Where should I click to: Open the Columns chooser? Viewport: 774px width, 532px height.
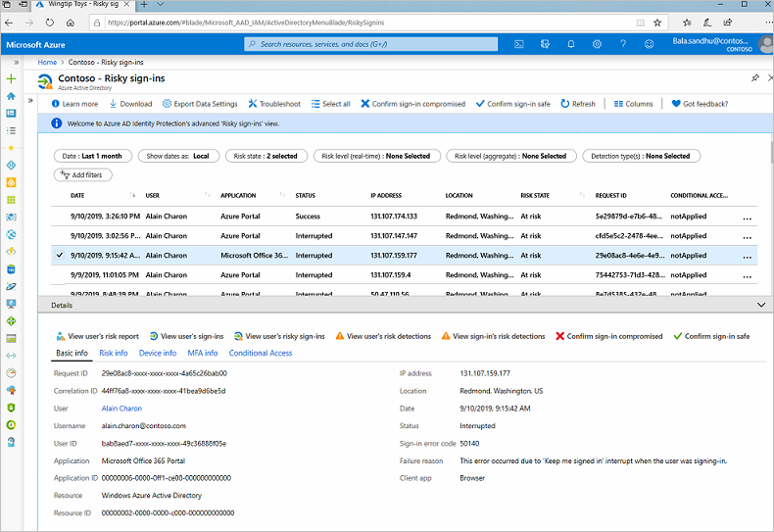coord(633,104)
